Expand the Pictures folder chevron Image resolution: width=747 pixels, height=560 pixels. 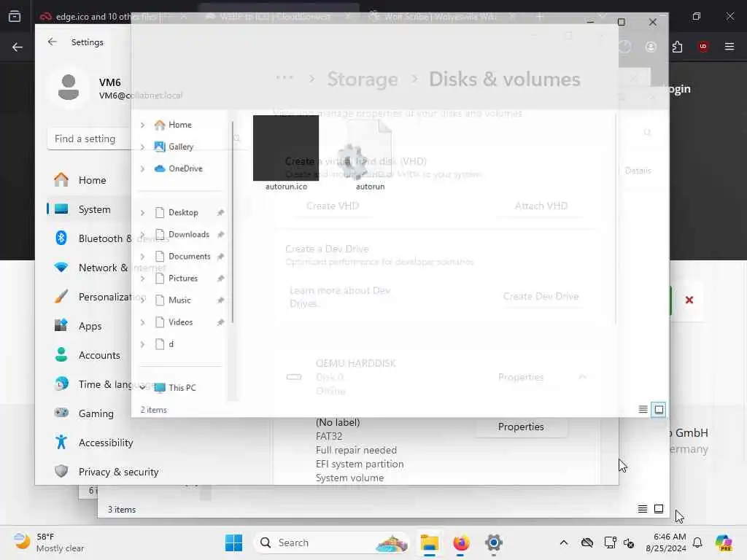(x=142, y=279)
